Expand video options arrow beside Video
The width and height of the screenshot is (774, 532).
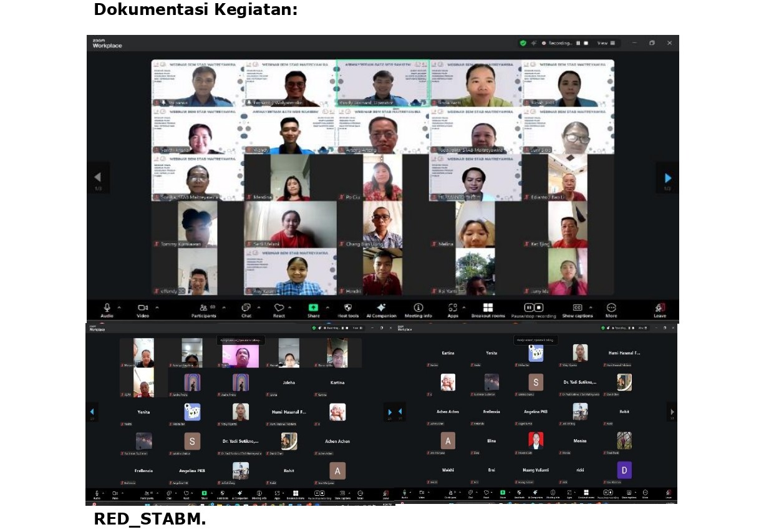(x=157, y=307)
